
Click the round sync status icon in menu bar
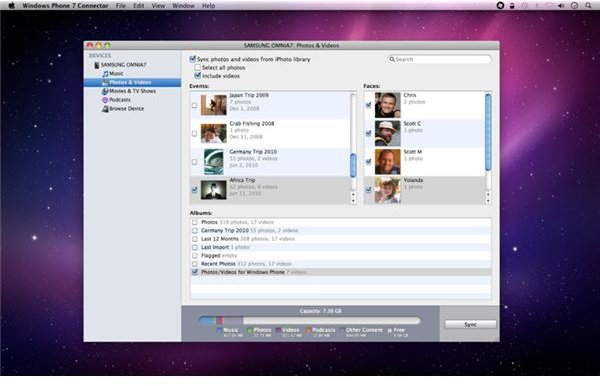[500, 5]
